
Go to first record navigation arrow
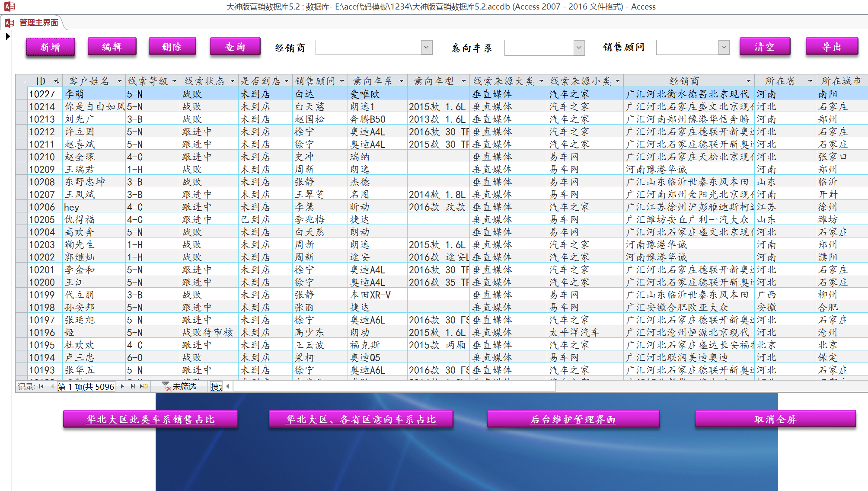(x=41, y=386)
